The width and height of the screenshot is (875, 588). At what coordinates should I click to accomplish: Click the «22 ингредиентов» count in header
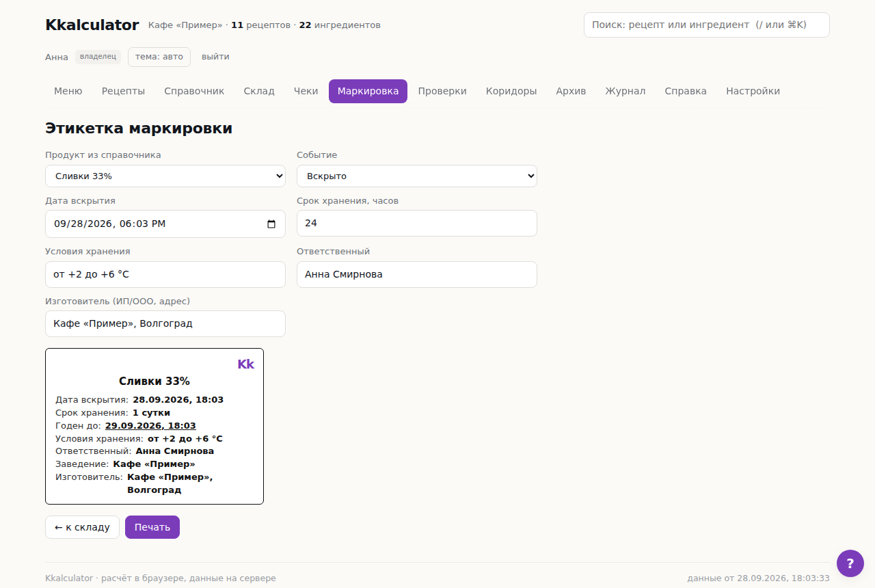click(340, 25)
